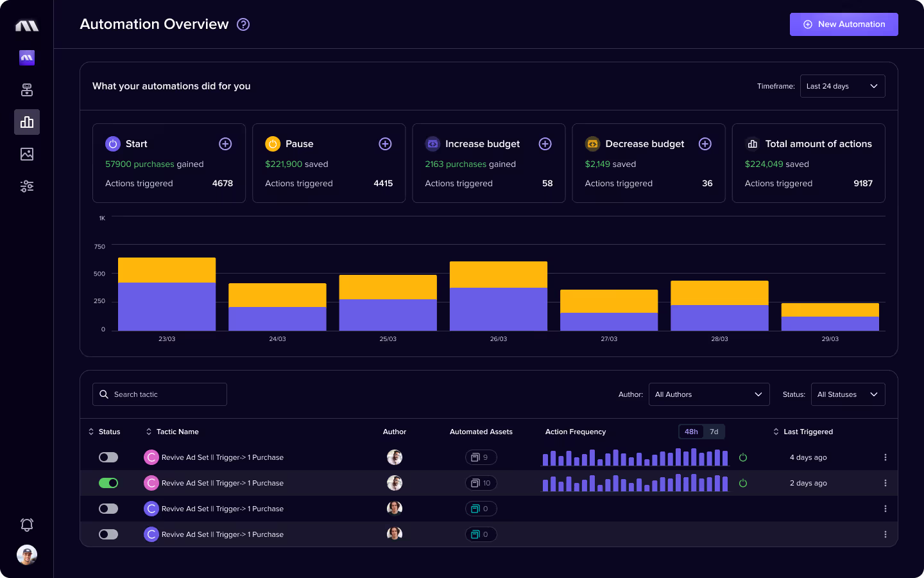This screenshot has height=578, width=924.
Task: Open more options for the 2 days ago row
Action: (x=886, y=483)
